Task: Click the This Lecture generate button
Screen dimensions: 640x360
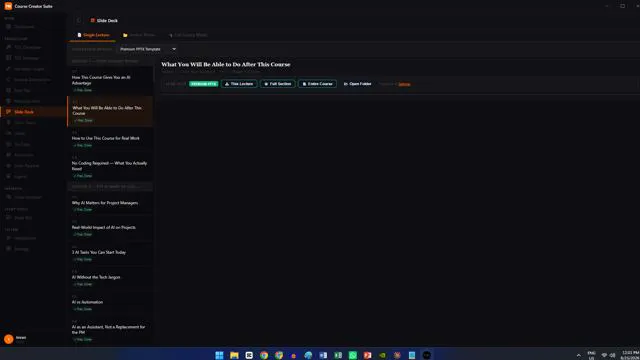Action: (x=239, y=84)
